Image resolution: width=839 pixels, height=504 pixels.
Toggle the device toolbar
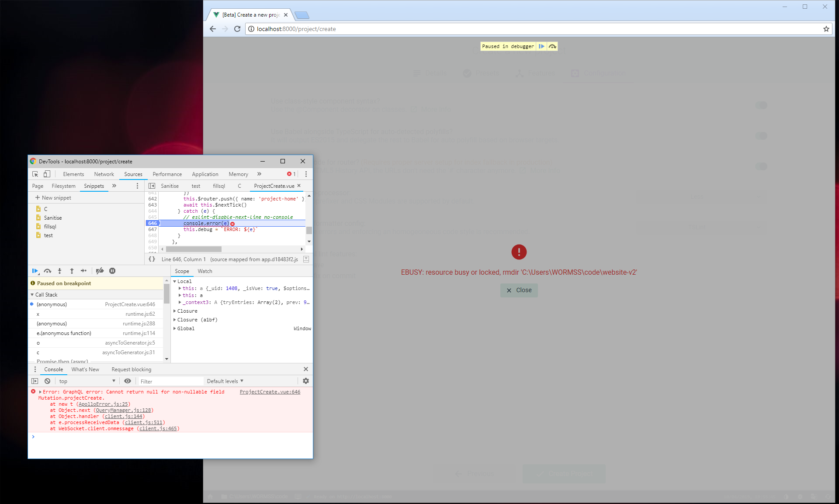[x=46, y=174]
